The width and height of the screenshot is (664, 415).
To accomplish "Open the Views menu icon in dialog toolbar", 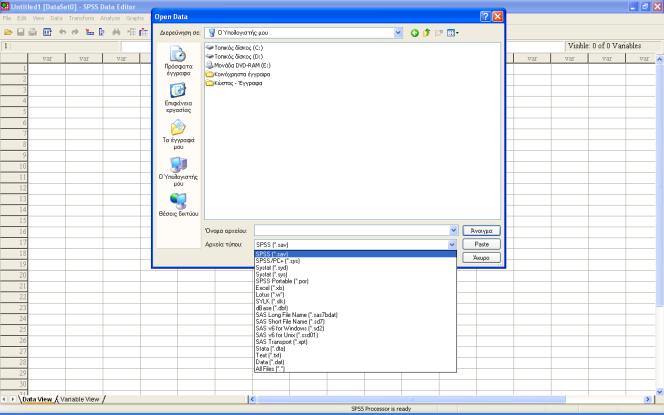I will coord(452,33).
